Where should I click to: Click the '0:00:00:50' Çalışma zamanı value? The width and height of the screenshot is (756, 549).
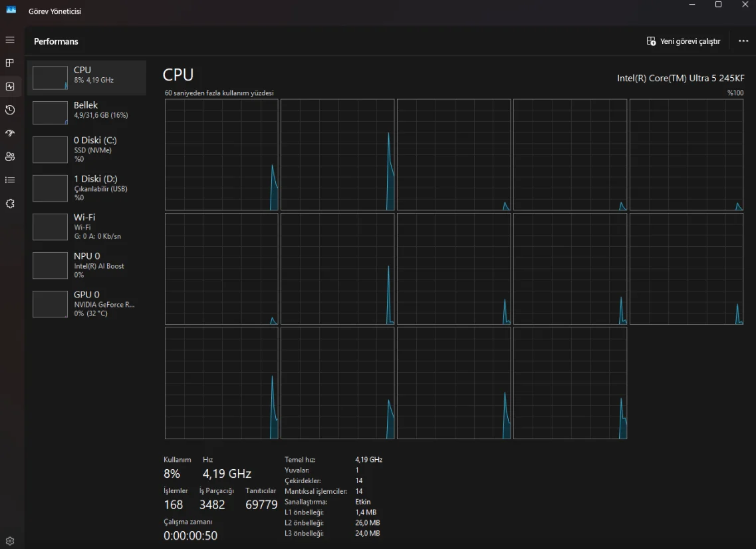coord(190,536)
